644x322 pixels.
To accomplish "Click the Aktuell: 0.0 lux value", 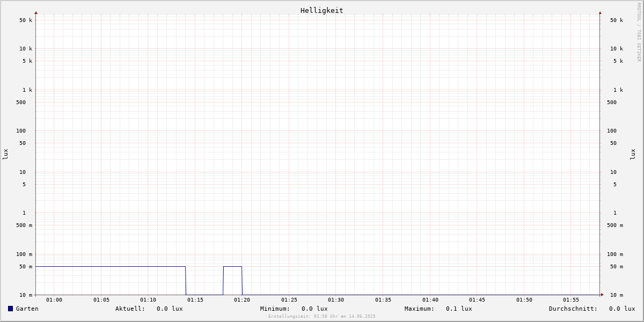I will [149, 309].
